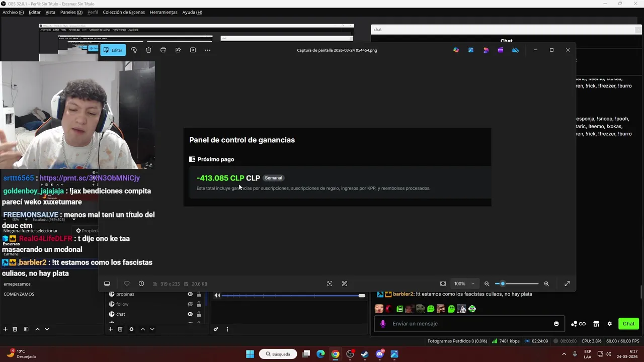This screenshot has height=362, width=644.
Task: Adjust the Photos zoom slider
Action: [x=517, y=284]
